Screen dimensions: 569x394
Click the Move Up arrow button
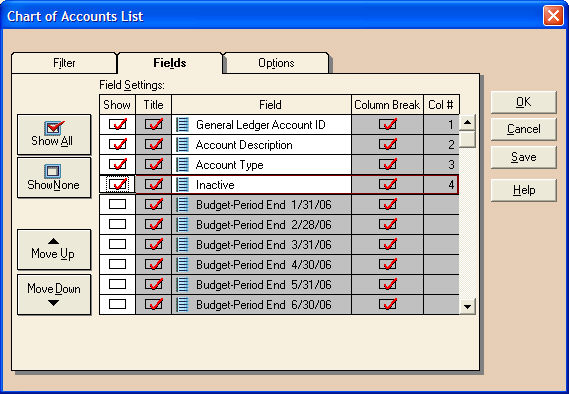pos(54,250)
